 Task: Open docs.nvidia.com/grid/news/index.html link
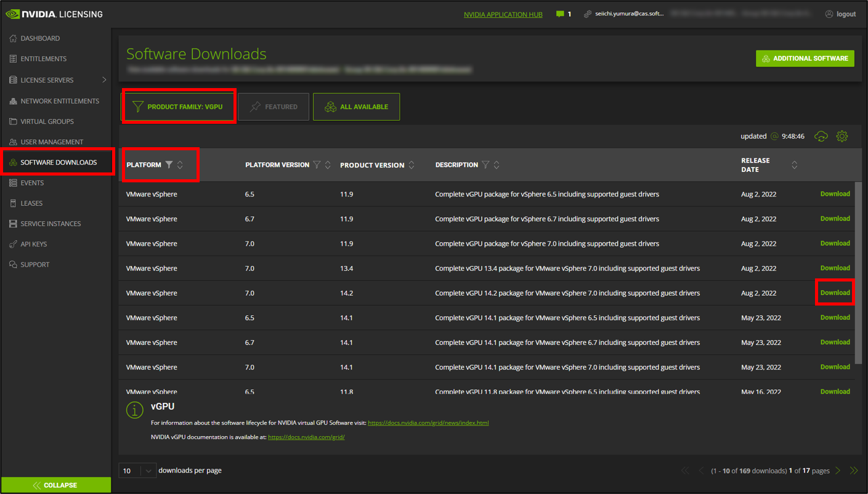pos(428,423)
